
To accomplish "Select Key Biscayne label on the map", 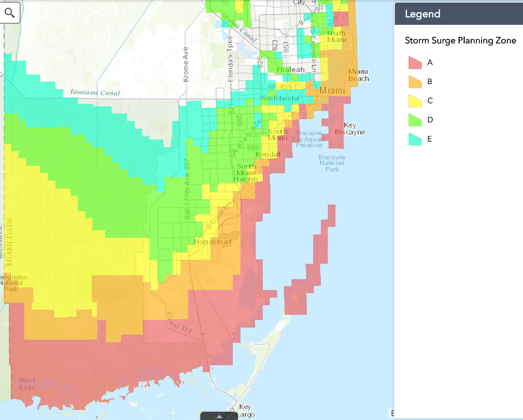I will point(350,128).
